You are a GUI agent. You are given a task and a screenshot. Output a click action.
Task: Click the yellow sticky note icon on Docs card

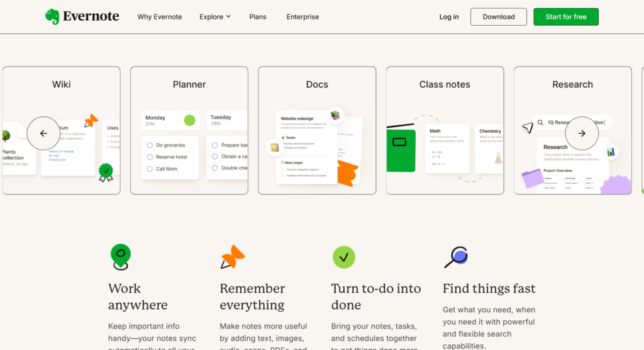[274, 148]
